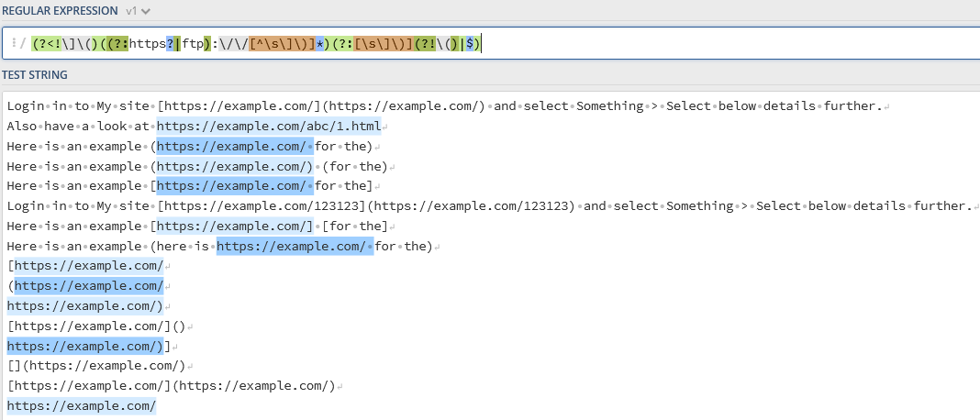Click the REGULAR EXPRESSION heading
The height and width of the screenshot is (420, 980).
(60, 11)
